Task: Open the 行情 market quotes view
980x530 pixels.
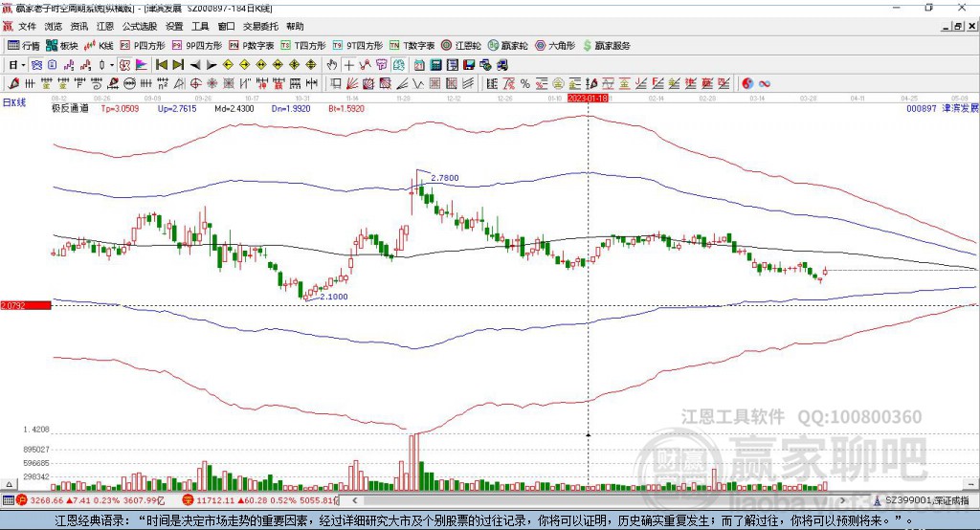Action: point(24,45)
